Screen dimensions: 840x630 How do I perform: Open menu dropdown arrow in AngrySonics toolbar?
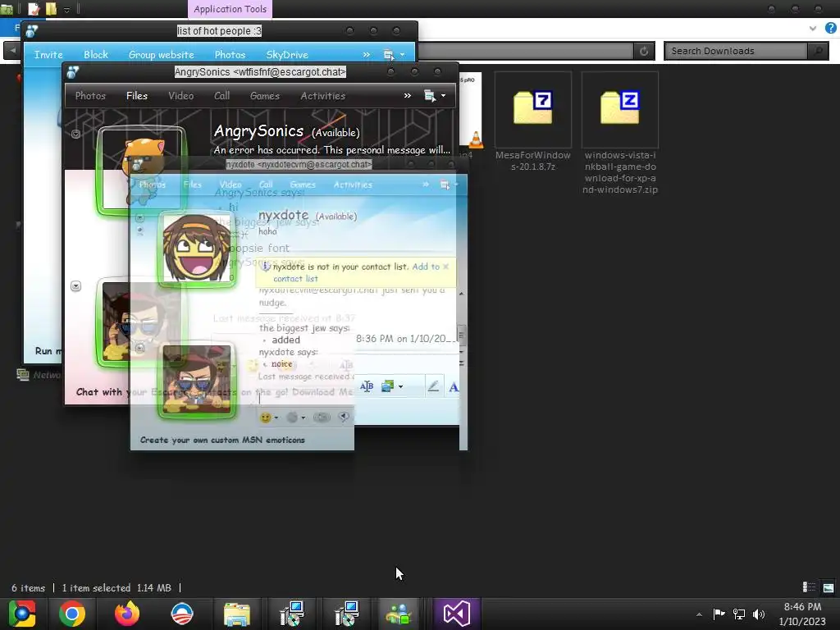pos(443,96)
